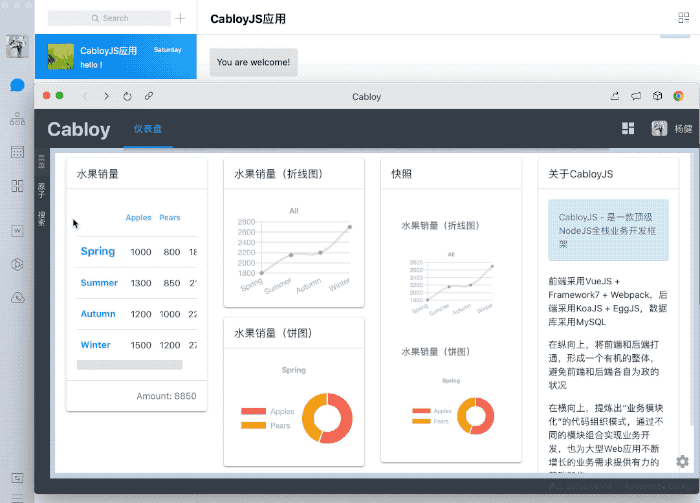
Task: Click the 关于CabloyJS card title
Action: click(581, 174)
